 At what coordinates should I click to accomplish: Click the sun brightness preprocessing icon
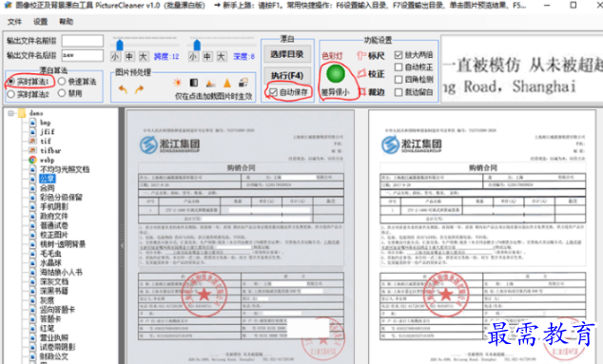tap(177, 83)
